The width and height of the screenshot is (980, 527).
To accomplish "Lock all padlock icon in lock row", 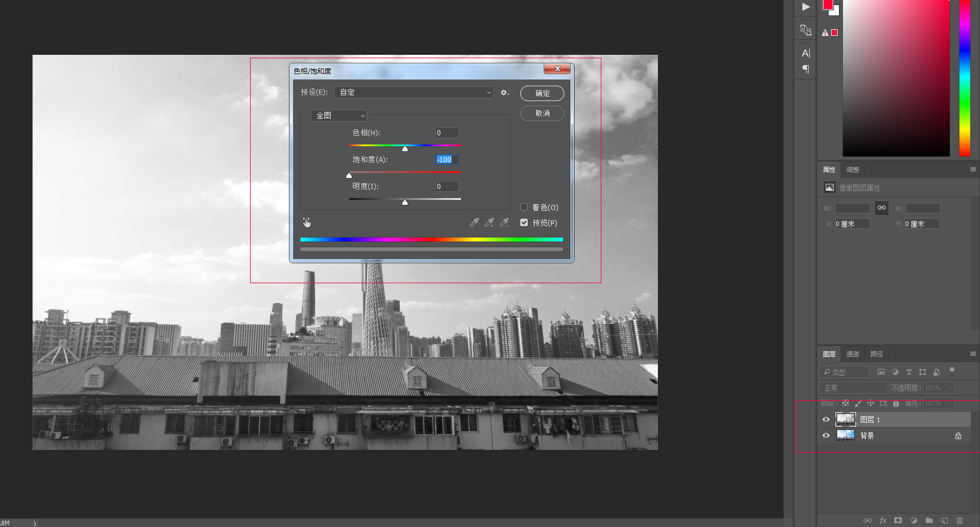I will (896, 403).
